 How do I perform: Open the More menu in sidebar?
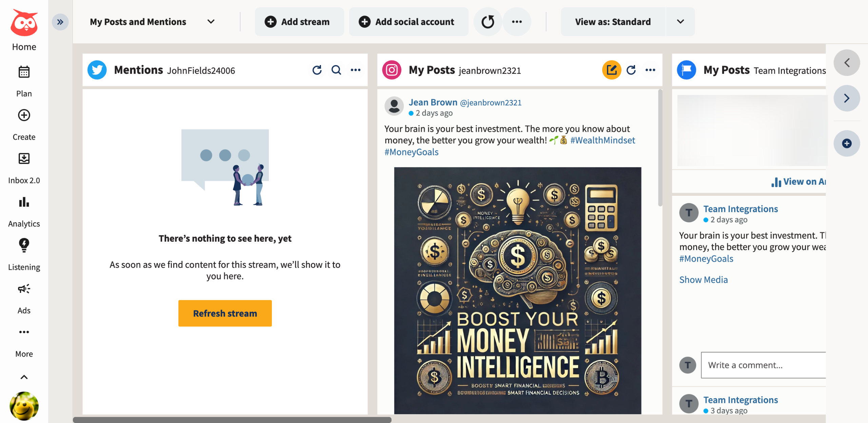click(x=24, y=332)
